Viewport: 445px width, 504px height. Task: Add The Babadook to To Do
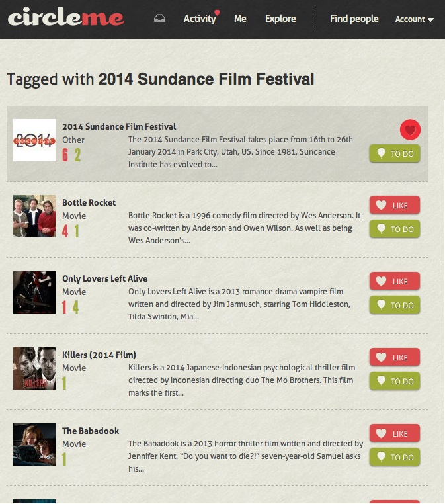click(394, 458)
